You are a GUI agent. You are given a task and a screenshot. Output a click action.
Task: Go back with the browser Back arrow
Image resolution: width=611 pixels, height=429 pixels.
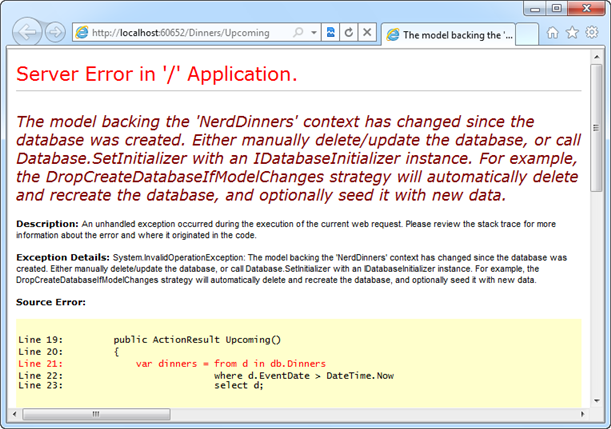pyautogui.click(x=27, y=32)
